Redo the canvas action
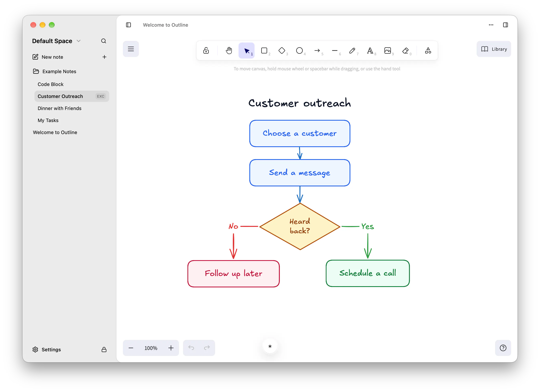Viewport: 540px width, 392px height. click(207, 348)
